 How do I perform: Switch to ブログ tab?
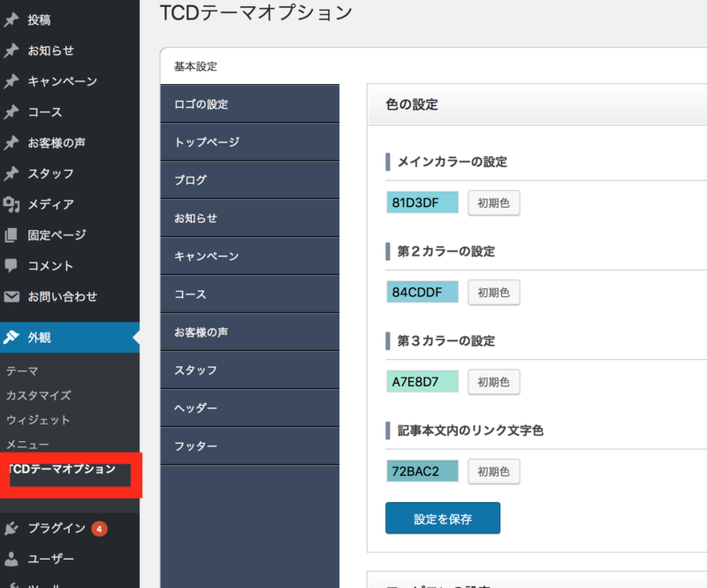pyautogui.click(x=250, y=179)
